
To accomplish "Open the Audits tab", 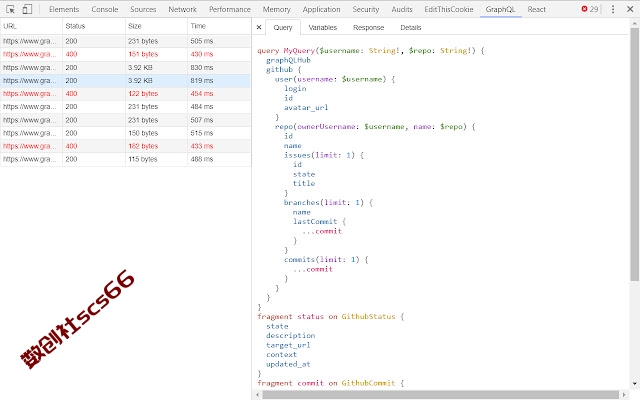I will pyautogui.click(x=402, y=9).
